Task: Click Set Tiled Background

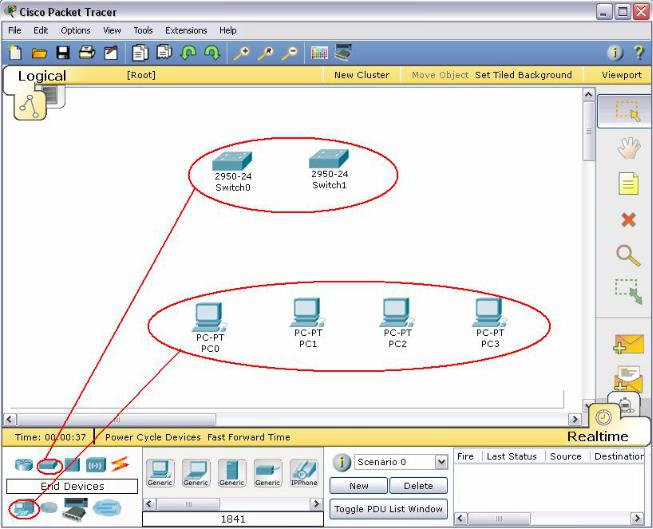Action: pos(523,75)
